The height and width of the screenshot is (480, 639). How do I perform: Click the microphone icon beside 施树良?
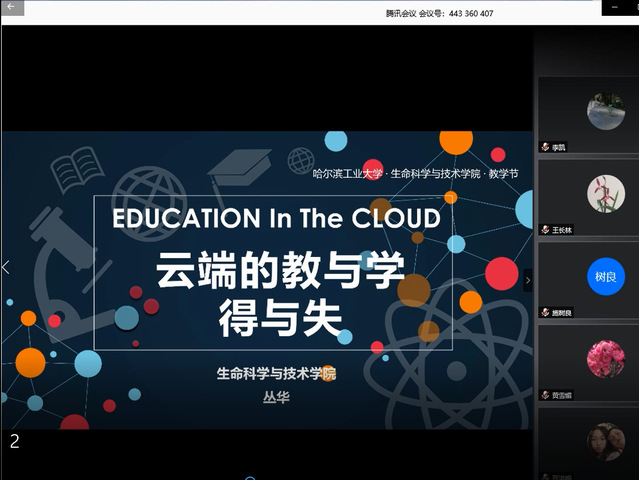[x=545, y=312]
